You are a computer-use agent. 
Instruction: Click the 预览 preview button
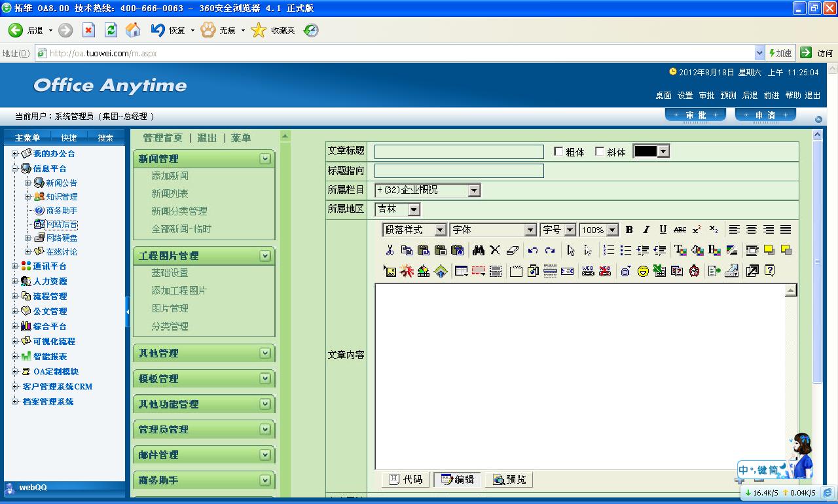(x=509, y=480)
